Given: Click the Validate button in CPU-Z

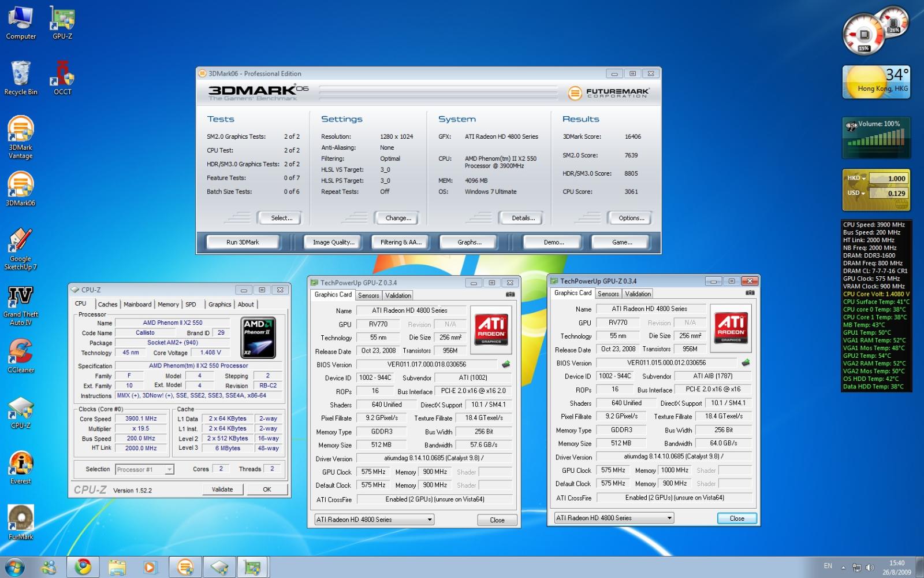Looking at the screenshot, I should pyautogui.click(x=222, y=489).
